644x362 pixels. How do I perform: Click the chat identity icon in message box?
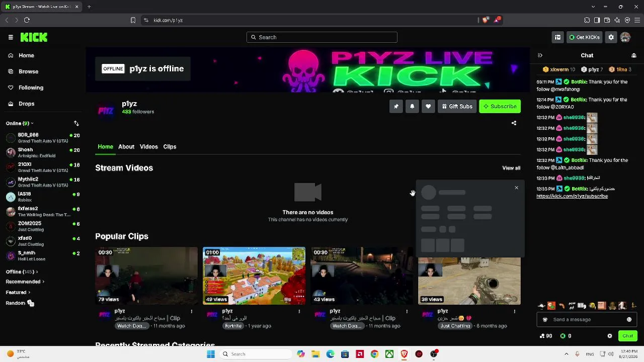[x=545, y=319]
